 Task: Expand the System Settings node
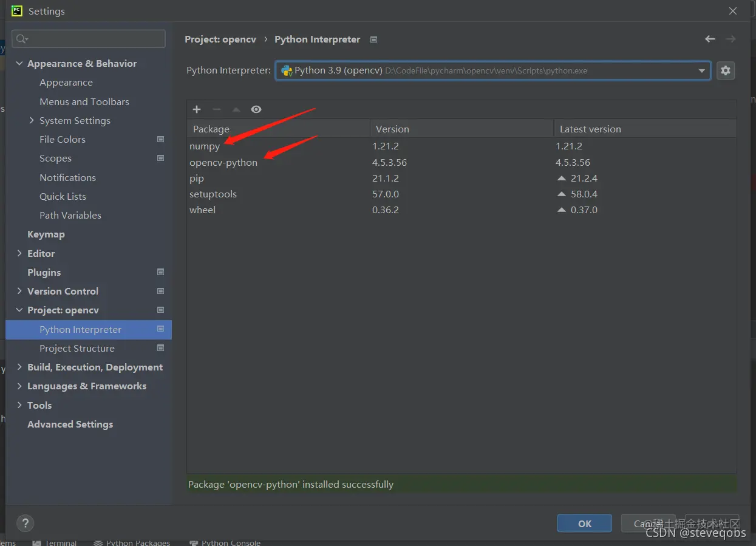pos(32,120)
